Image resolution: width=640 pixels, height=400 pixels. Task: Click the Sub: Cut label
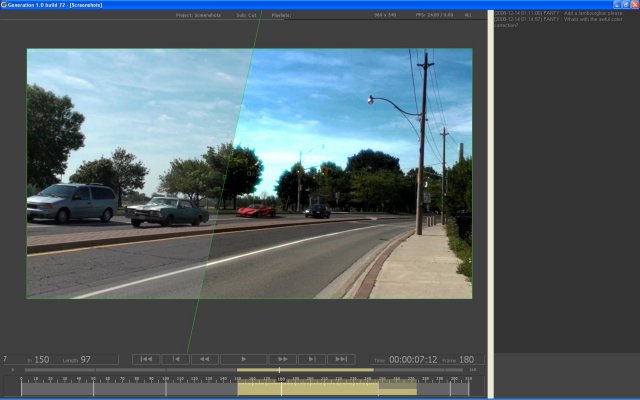[x=246, y=15]
